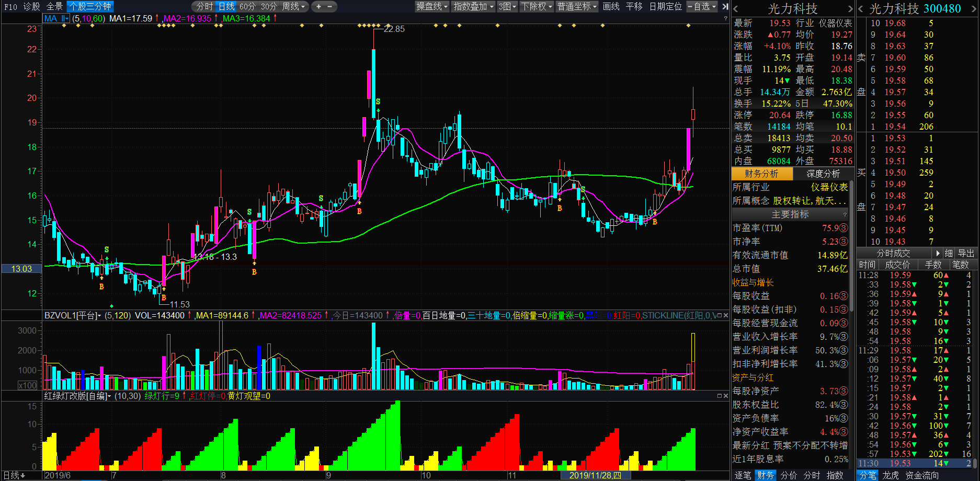980x481 pixels.
Task: Click the 导出 export button
Action: pos(966,253)
